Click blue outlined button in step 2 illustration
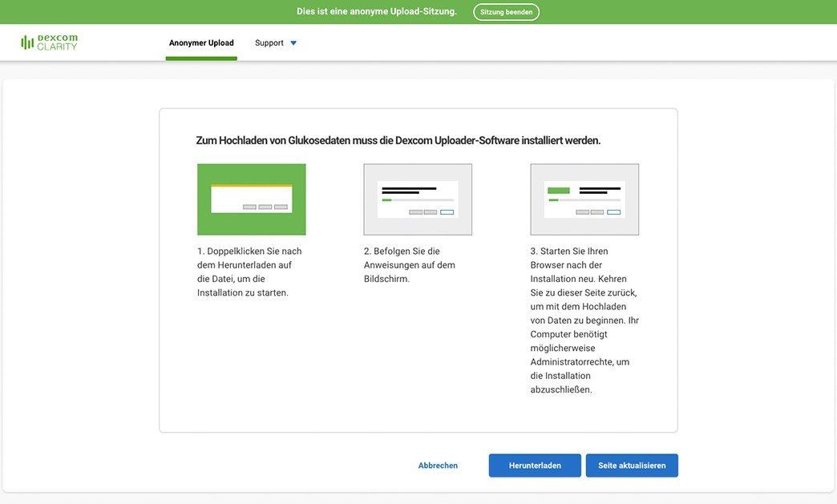Screen dimensions: 837x504 click(447, 212)
